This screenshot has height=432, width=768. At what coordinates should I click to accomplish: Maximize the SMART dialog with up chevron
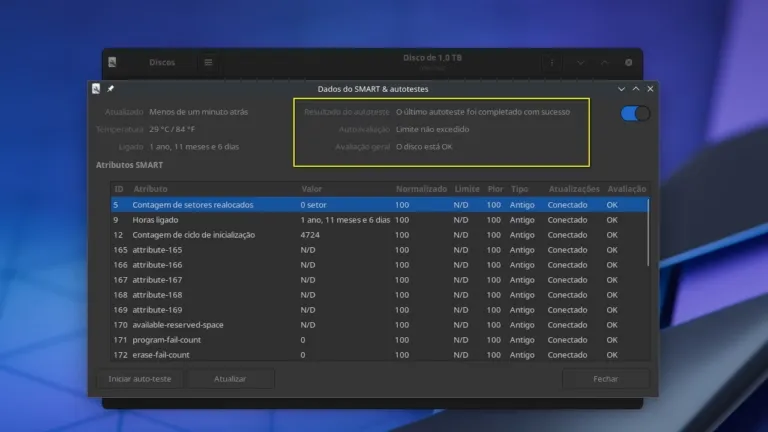point(636,89)
